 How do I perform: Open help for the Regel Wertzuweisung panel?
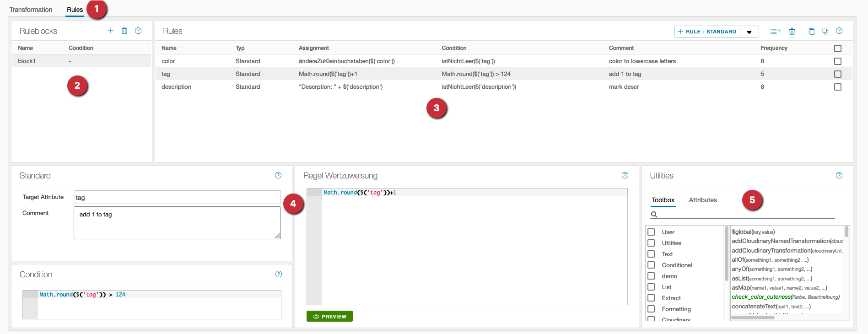(625, 175)
